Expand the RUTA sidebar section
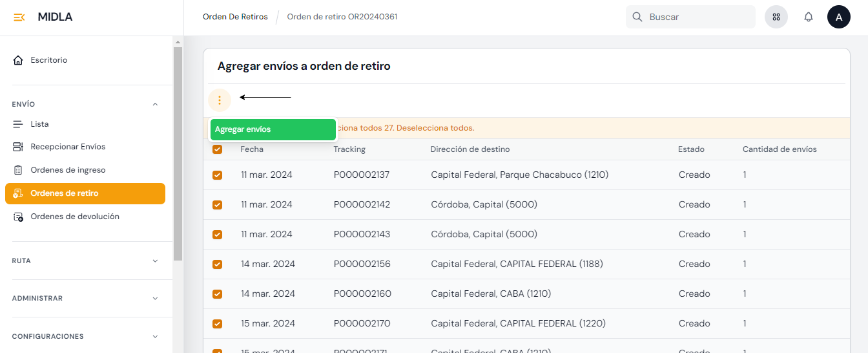 point(155,261)
